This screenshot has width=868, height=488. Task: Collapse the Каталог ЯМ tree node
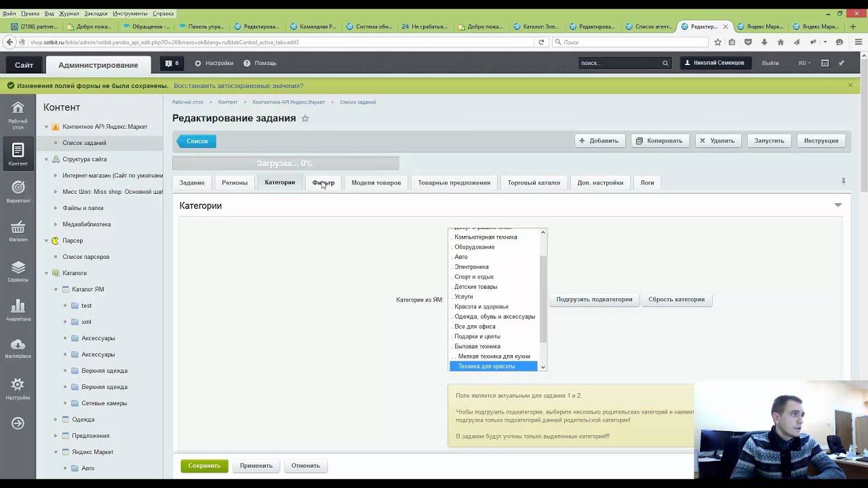click(x=56, y=289)
